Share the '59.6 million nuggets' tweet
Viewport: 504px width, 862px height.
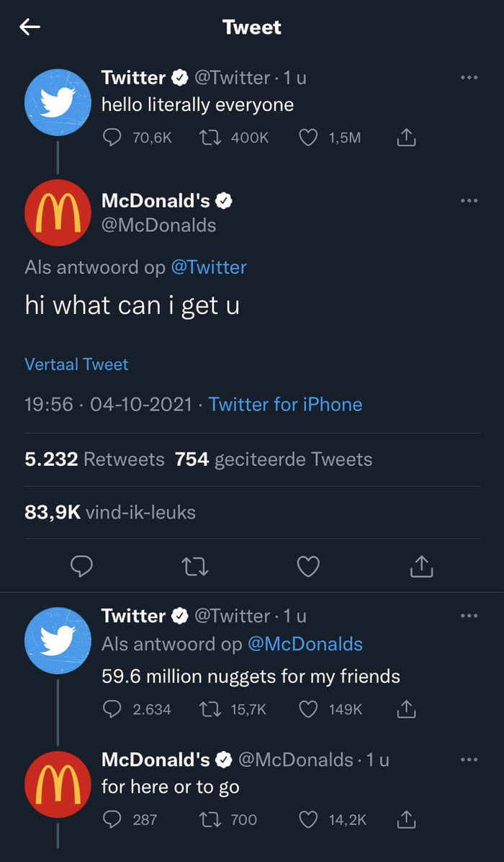405,709
